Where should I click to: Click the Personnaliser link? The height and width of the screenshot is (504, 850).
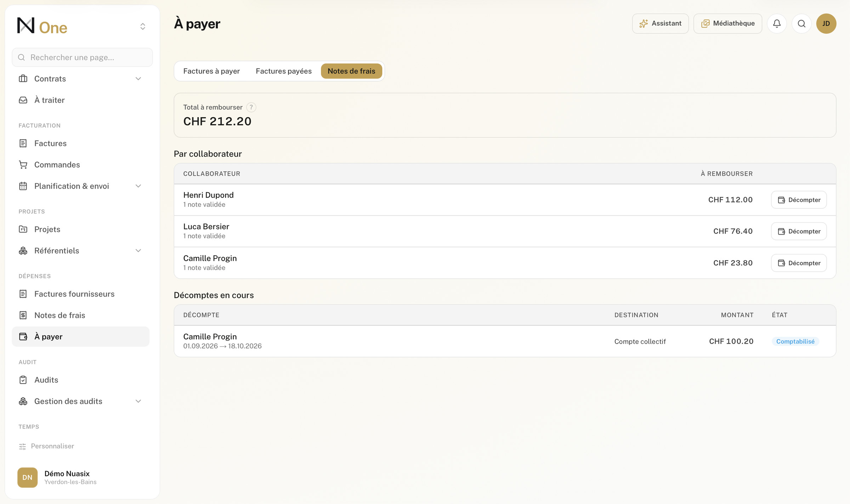click(x=46, y=446)
